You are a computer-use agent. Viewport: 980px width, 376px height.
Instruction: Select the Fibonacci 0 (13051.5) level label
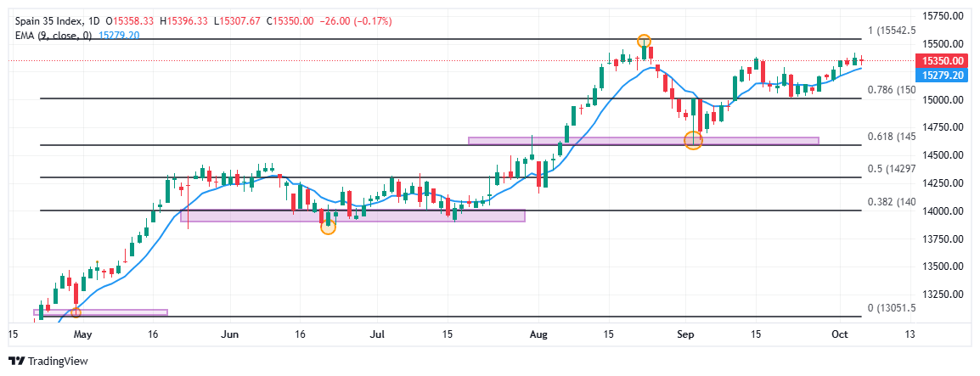(891, 308)
